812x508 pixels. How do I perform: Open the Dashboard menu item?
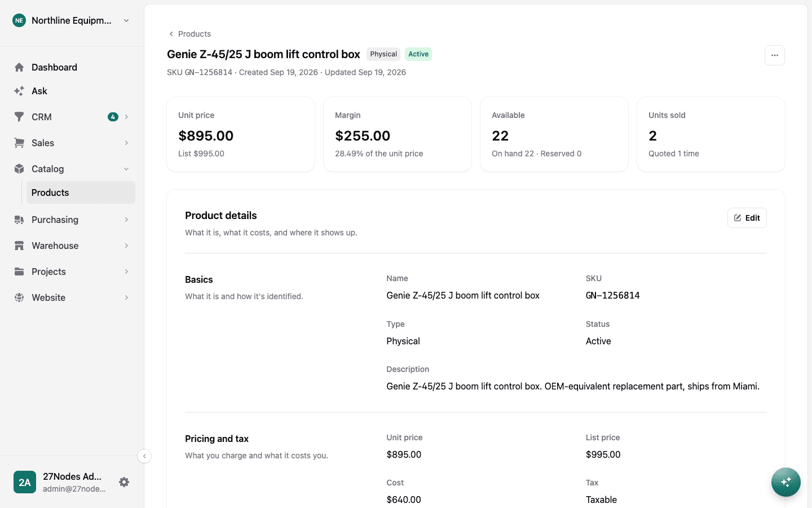pyautogui.click(x=72, y=67)
